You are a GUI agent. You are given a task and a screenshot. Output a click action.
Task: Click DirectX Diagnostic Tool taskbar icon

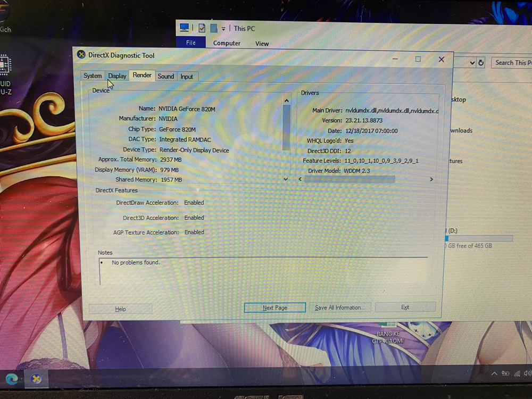pyautogui.click(x=36, y=379)
